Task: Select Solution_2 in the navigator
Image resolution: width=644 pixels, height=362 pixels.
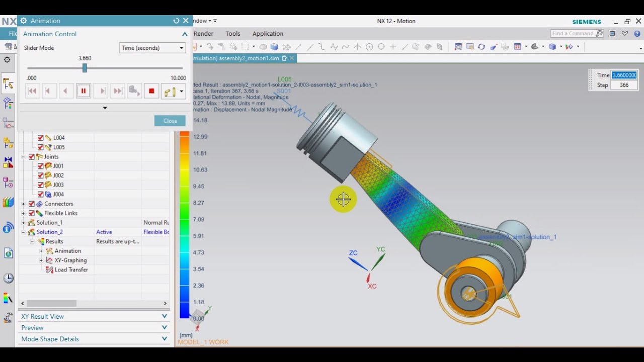Action: click(x=49, y=232)
